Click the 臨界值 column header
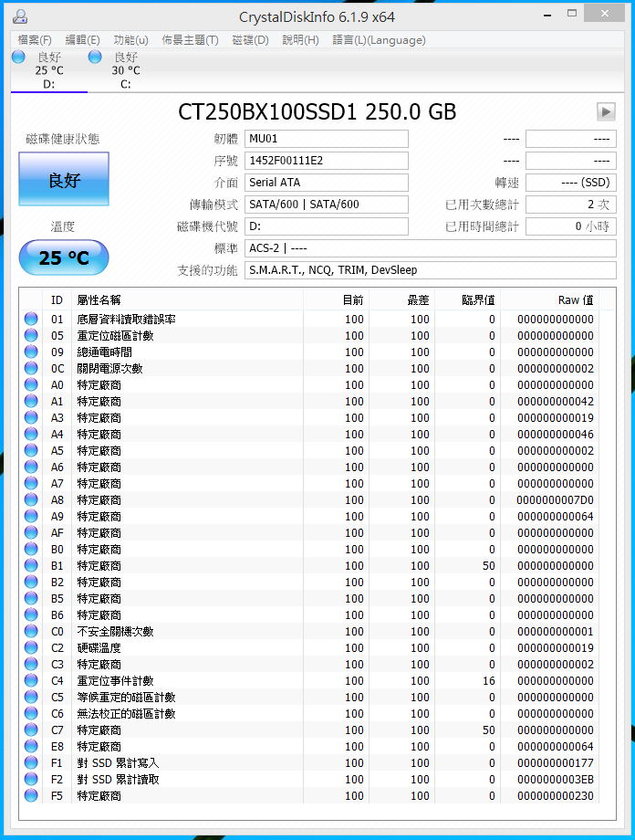 tap(467, 300)
